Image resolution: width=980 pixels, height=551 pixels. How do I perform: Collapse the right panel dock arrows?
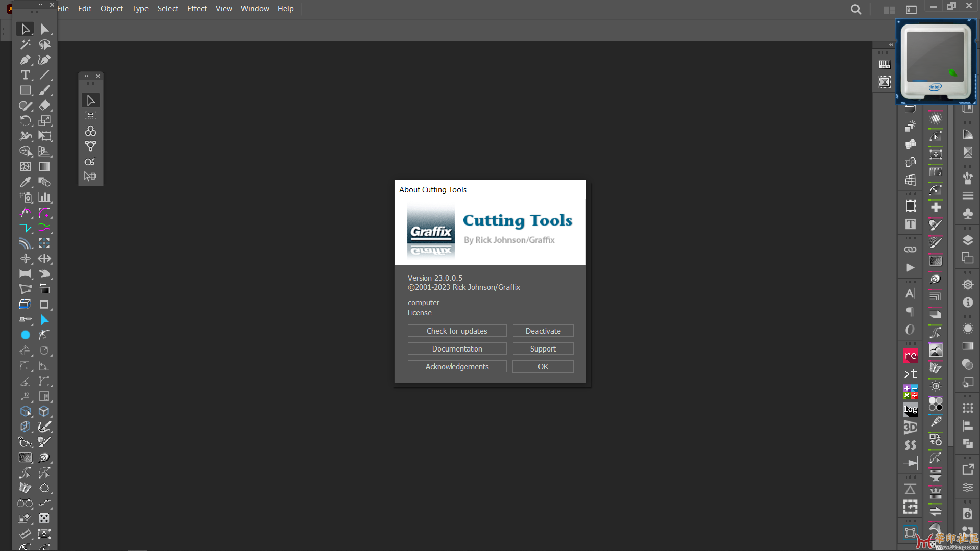click(891, 45)
